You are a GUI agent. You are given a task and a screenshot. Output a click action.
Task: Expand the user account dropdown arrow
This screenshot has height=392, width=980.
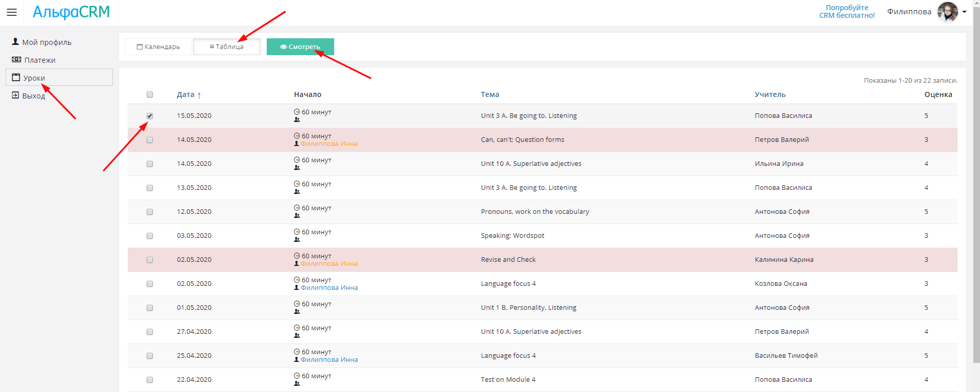pos(964,12)
